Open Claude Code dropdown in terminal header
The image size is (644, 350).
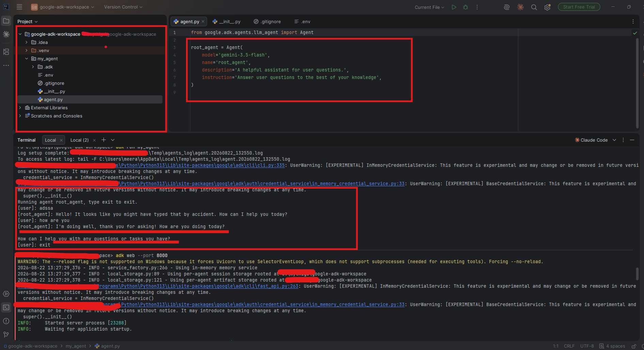[614, 140]
